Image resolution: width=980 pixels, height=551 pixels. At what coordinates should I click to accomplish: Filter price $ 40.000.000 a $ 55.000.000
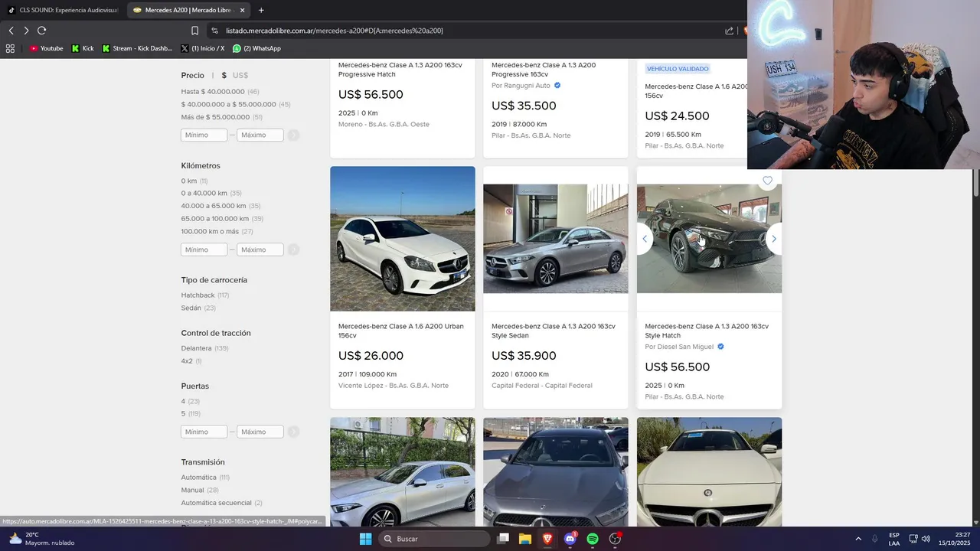coord(228,104)
